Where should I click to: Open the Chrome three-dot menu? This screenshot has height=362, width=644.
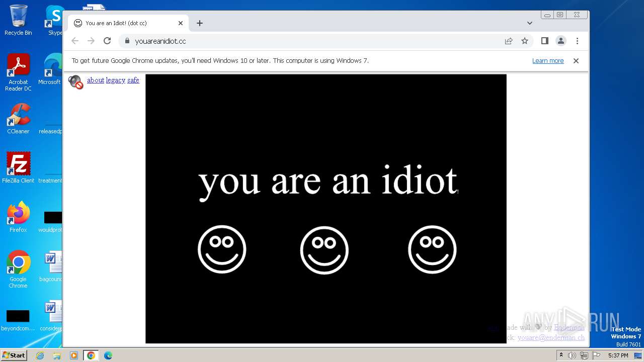tap(577, 41)
